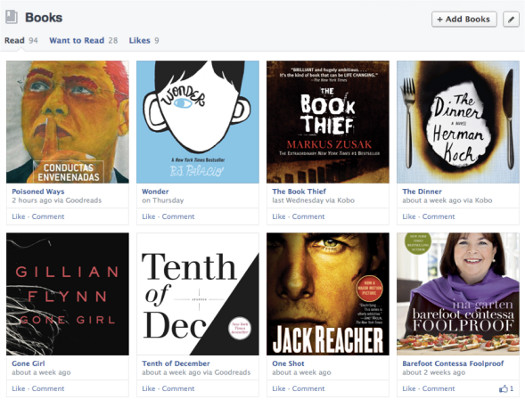Like the One Shot book
This screenshot has height=400, width=525.
[x=279, y=389]
